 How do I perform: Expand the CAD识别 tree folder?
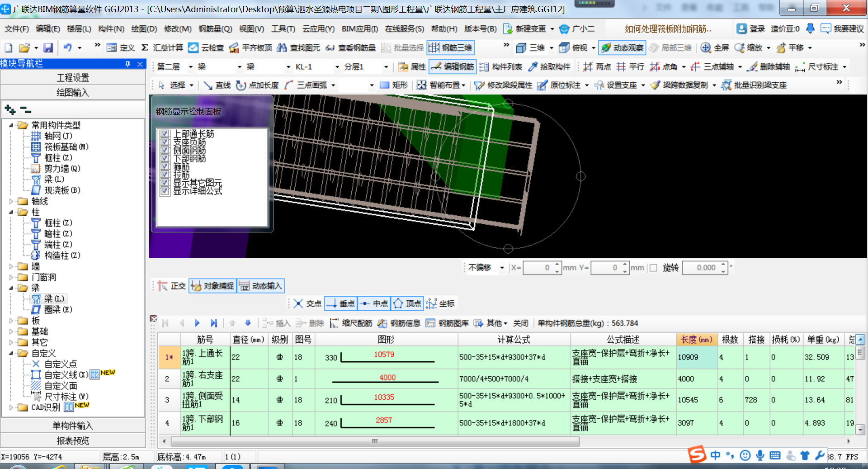[x=11, y=407]
